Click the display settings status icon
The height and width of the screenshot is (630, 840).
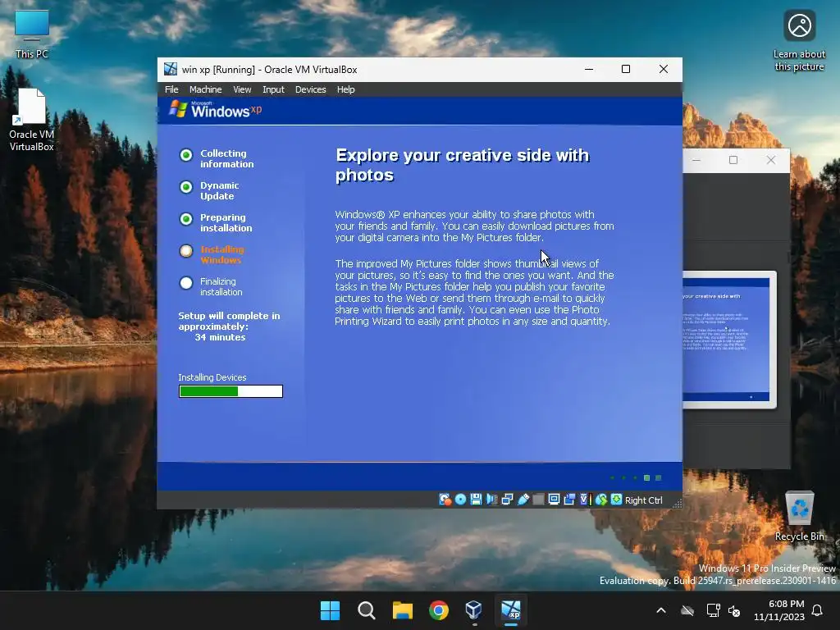(554, 500)
